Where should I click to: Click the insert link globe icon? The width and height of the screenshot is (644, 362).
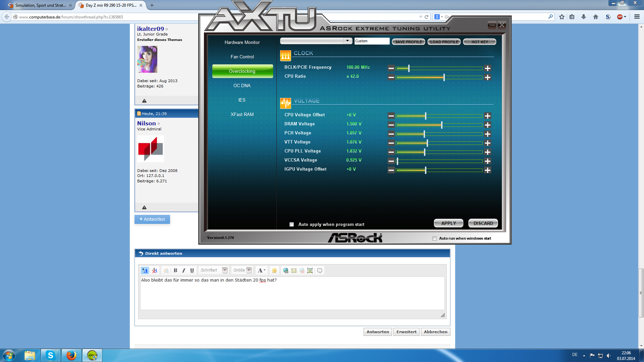285,270
